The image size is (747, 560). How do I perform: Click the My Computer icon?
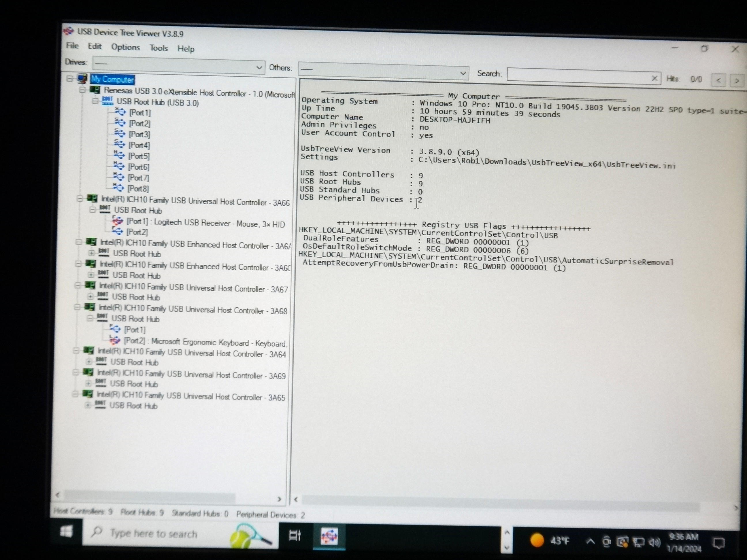[x=82, y=79]
